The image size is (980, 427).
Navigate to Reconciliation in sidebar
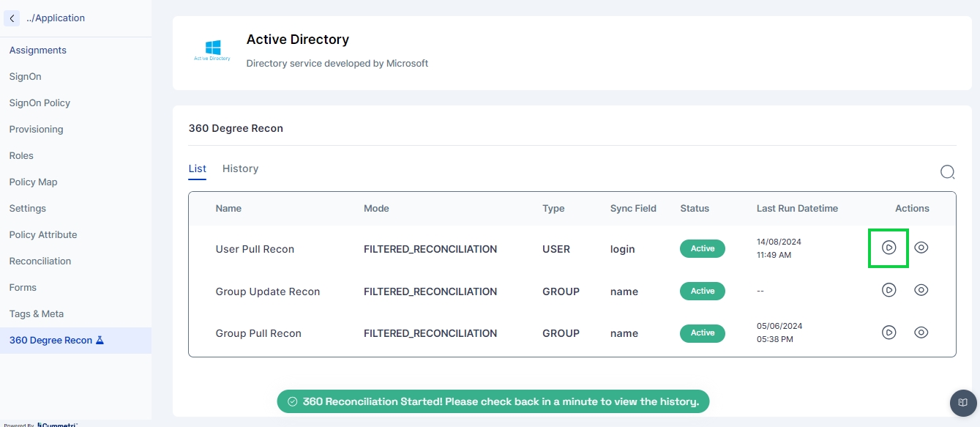(40, 261)
